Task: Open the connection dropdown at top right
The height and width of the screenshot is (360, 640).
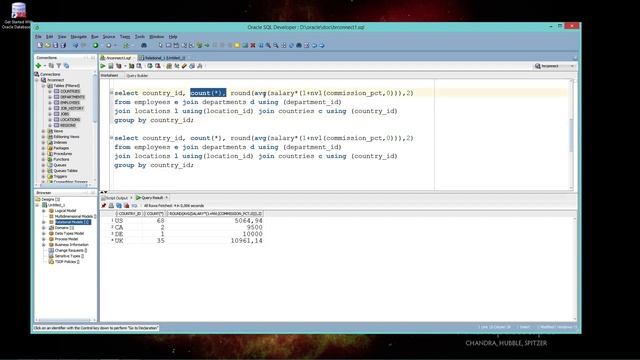Action: click(x=572, y=66)
